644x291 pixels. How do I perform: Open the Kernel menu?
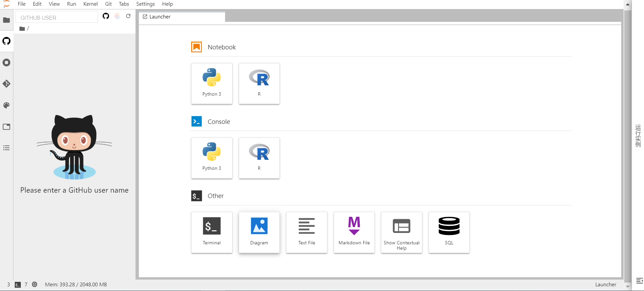click(91, 4)
